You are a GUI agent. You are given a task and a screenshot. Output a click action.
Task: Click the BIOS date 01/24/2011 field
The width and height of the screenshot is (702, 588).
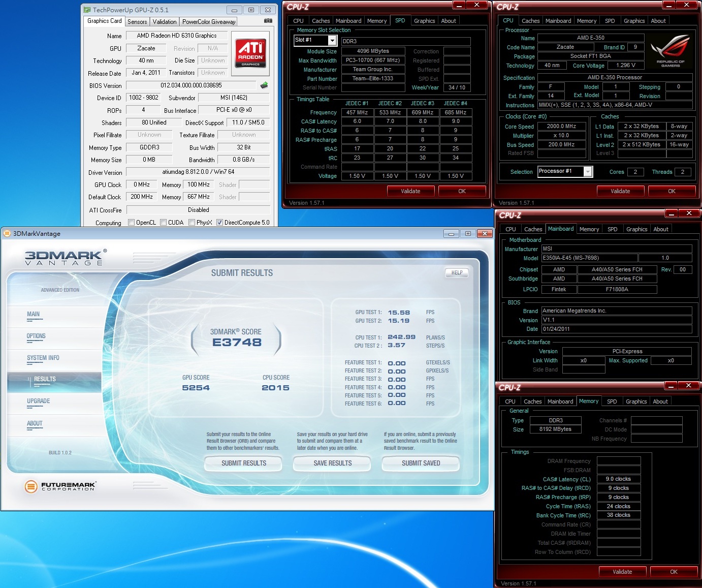[x=617, y=329]
